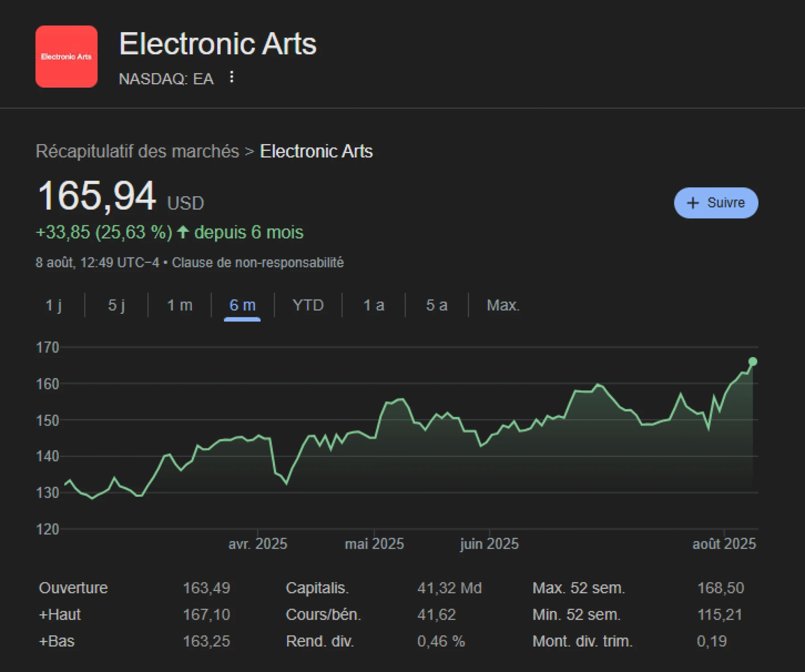Click the green upward arrow next to 25,63 %
The image size is (805, 672).
(x=183, y=232)
